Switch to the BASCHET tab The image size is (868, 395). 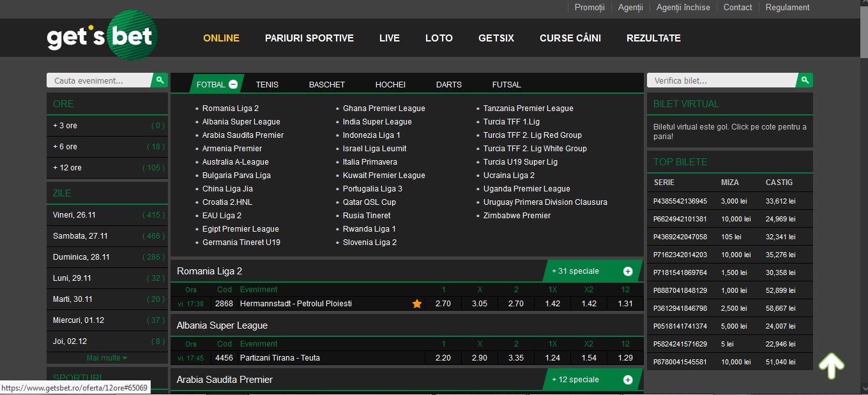pyautogui.click(x=327, y=84)
